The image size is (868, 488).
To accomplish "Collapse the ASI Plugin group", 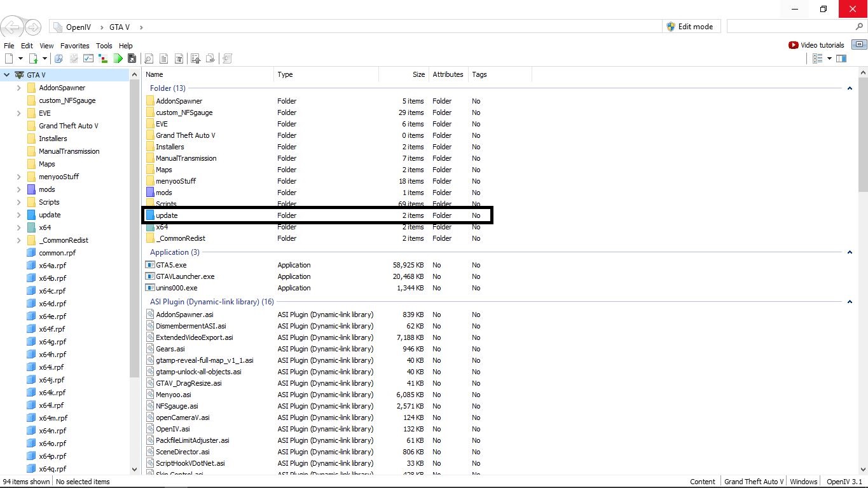I will coord(850,302).
